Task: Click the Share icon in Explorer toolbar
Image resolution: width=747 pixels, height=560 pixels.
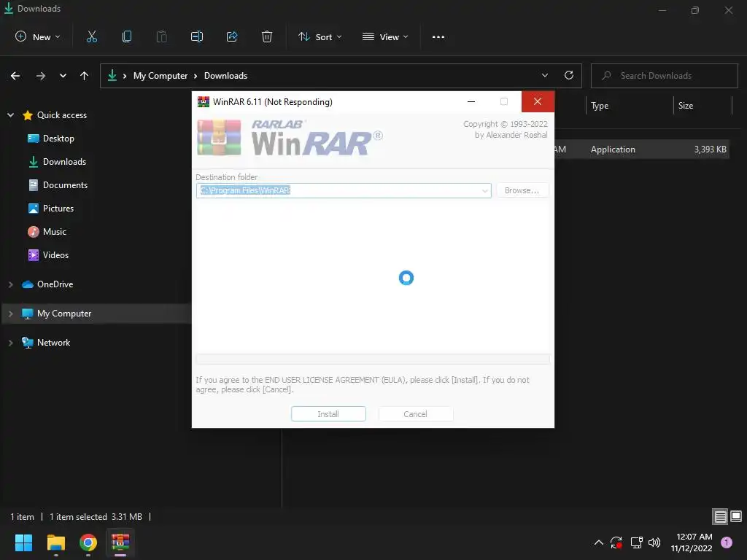Action: 232,36
